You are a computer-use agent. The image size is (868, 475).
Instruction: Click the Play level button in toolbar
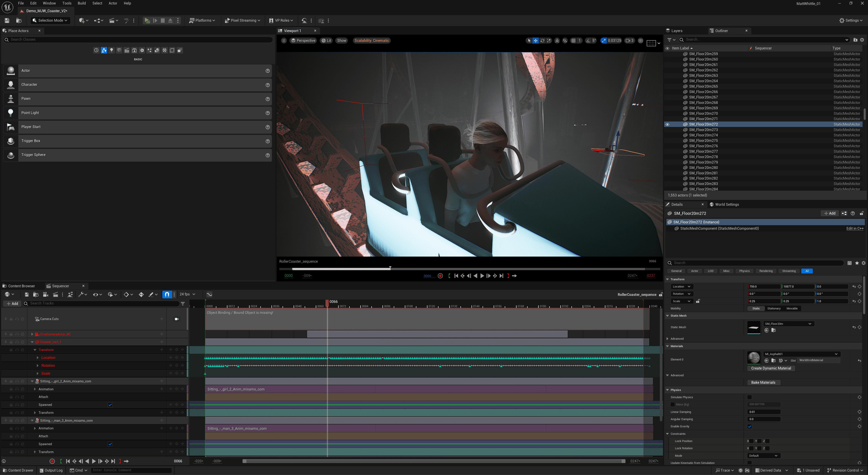click(147, 21)
